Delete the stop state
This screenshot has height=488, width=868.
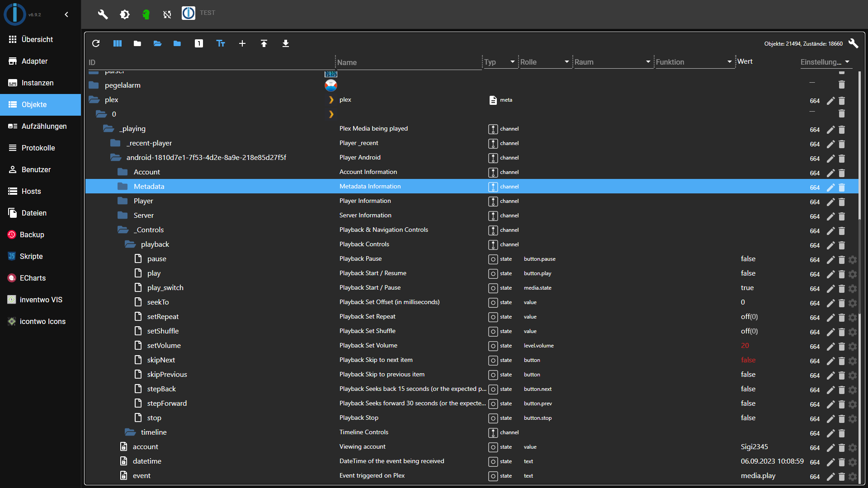(842, 418)
